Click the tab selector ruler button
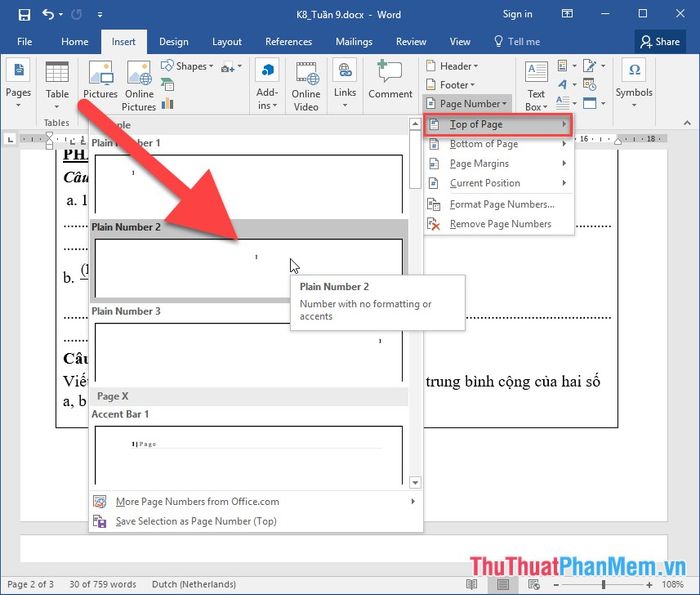 (x=10, y=139)
